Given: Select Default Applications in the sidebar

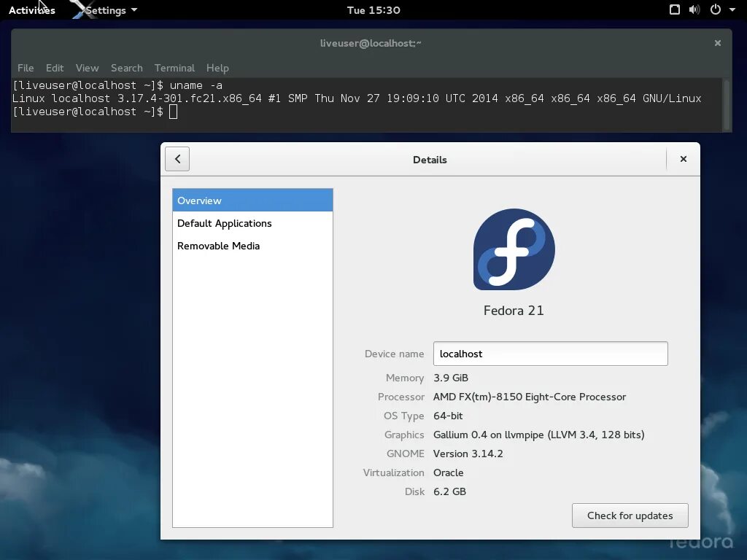Looking at the screenshot, I should 252,223.
